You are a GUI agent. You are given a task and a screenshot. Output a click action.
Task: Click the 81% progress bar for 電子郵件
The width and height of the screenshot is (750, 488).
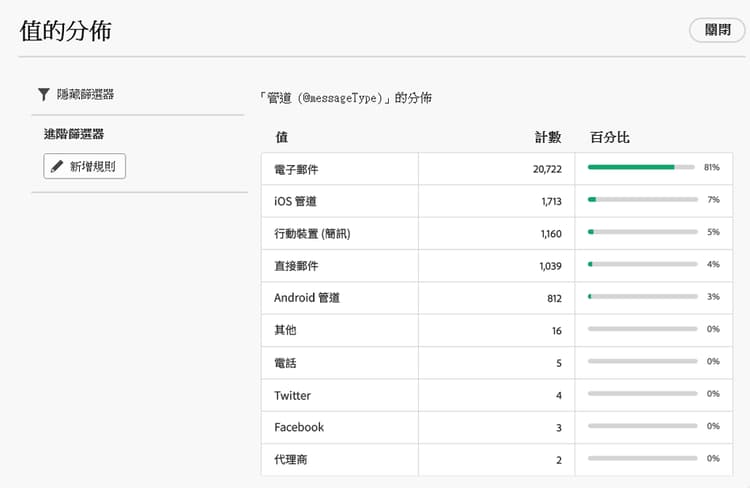(x=642, y=168)
